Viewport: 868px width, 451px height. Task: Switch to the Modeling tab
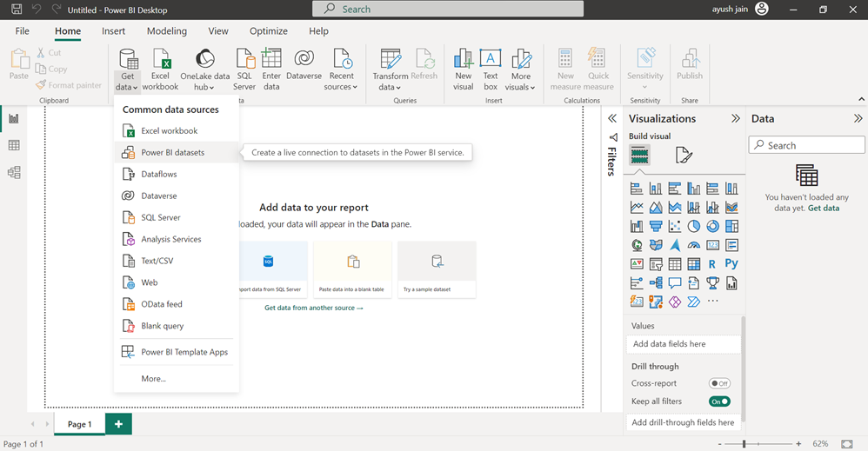[x=167, y=31]
